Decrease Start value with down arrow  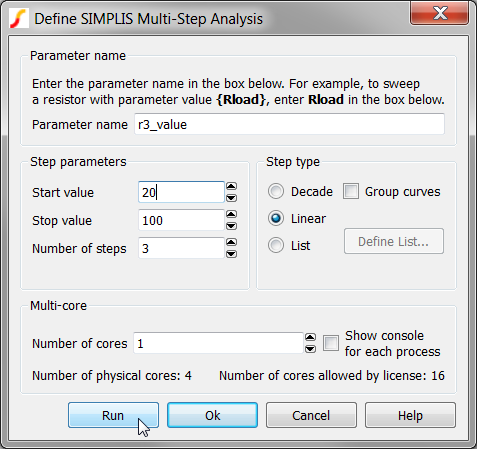231,198
